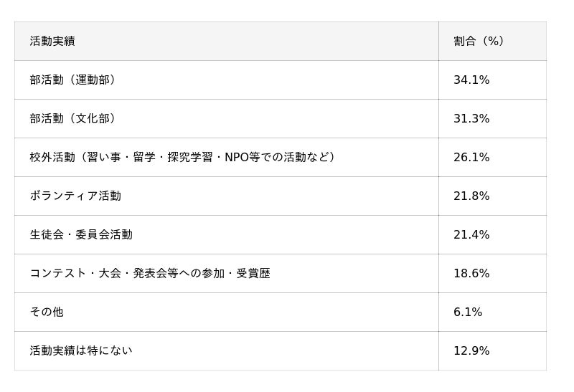Click the 21.4% value cell
574x392 pixels.
471,235
